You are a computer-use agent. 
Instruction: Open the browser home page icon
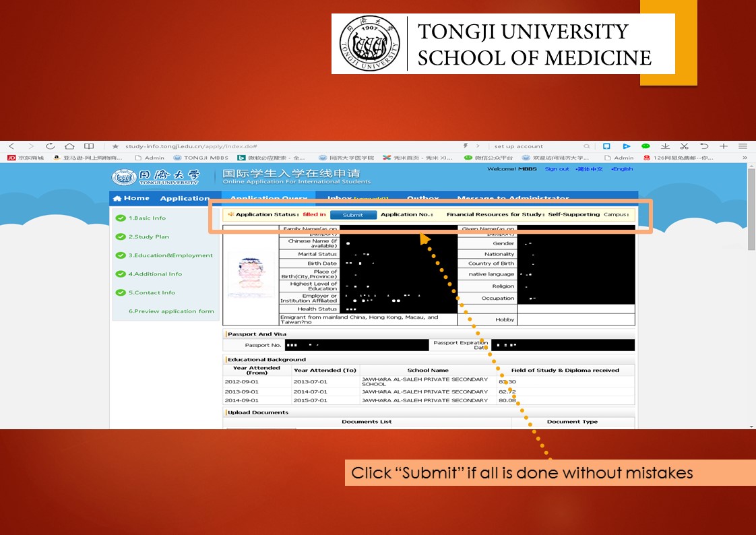click(69, 146)
